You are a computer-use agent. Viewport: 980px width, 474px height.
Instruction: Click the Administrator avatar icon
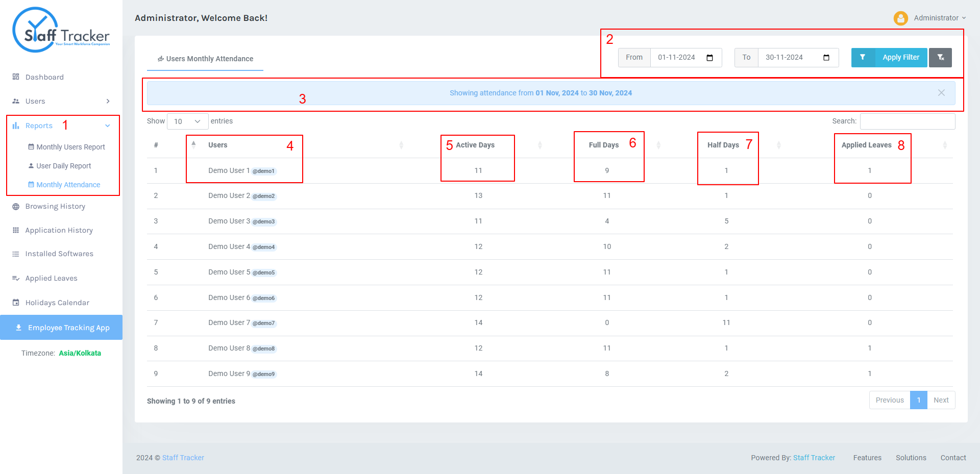click(x=901, y=18)
